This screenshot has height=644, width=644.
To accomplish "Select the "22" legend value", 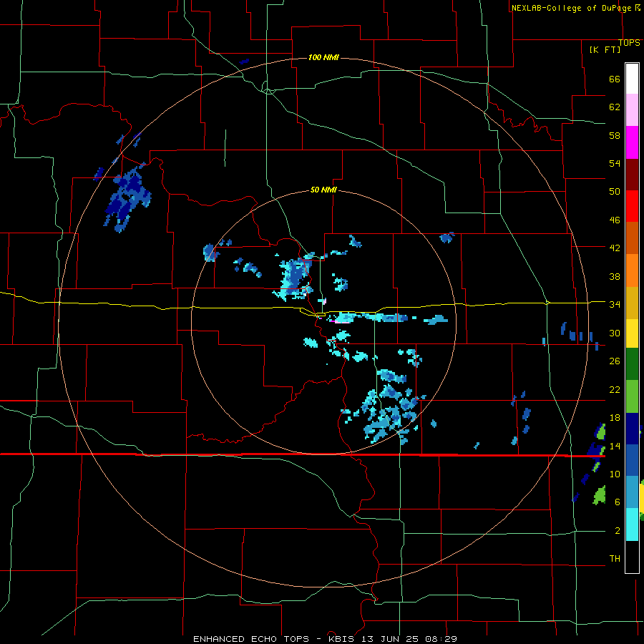I will click(615, 390).
